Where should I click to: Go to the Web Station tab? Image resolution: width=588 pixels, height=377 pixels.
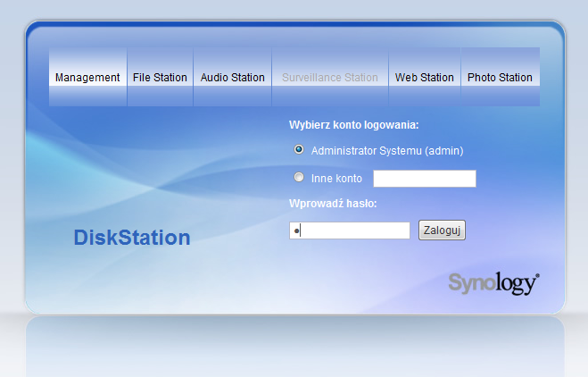(x=425, y=77)
